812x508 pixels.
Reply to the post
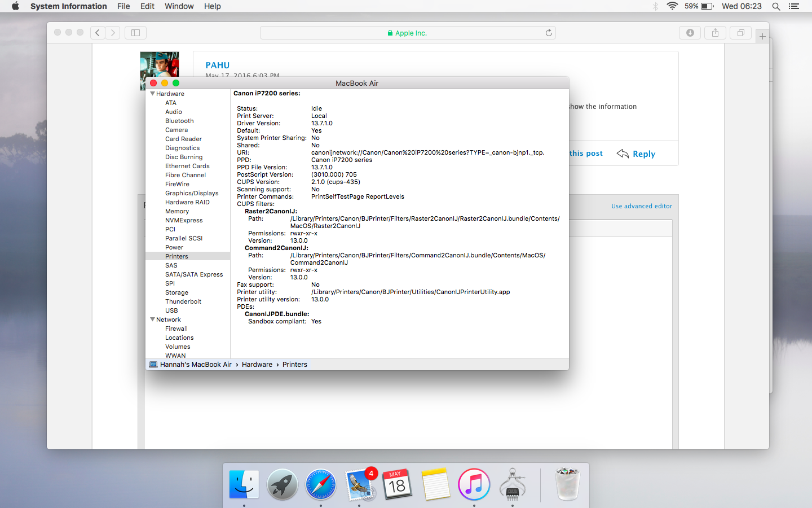click(x=636, y=154)
